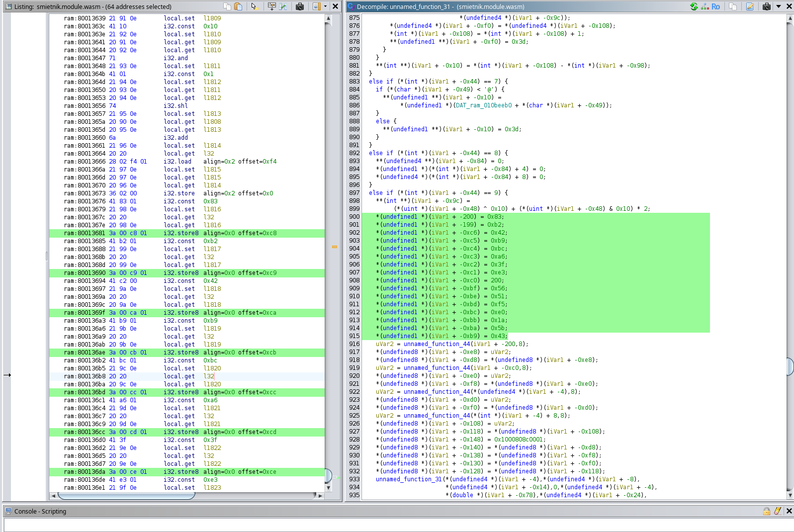
Task: Re-decompile with the green refresh icon
Action: [x=694, y=6]
